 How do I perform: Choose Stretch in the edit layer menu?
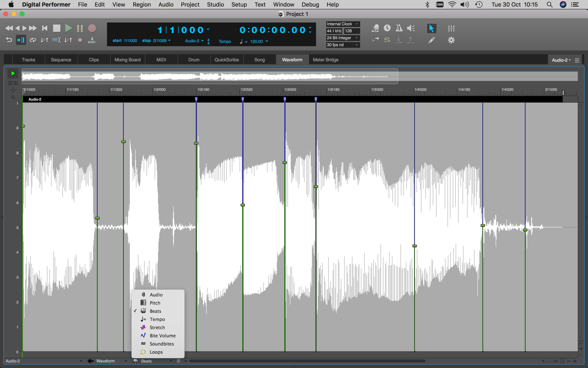tap(158, 327)
